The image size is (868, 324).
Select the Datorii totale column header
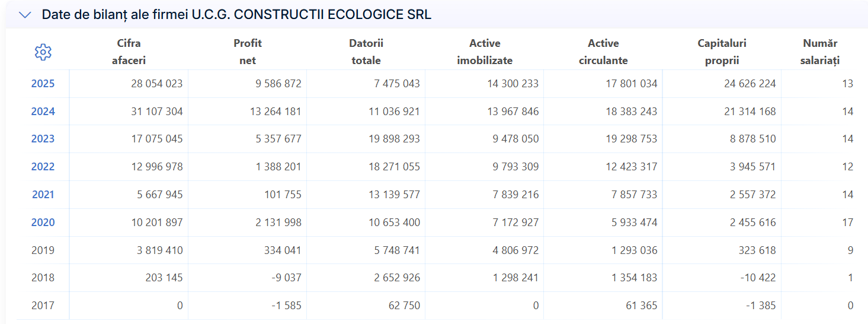pyautogui.click(x=366, y=52)
